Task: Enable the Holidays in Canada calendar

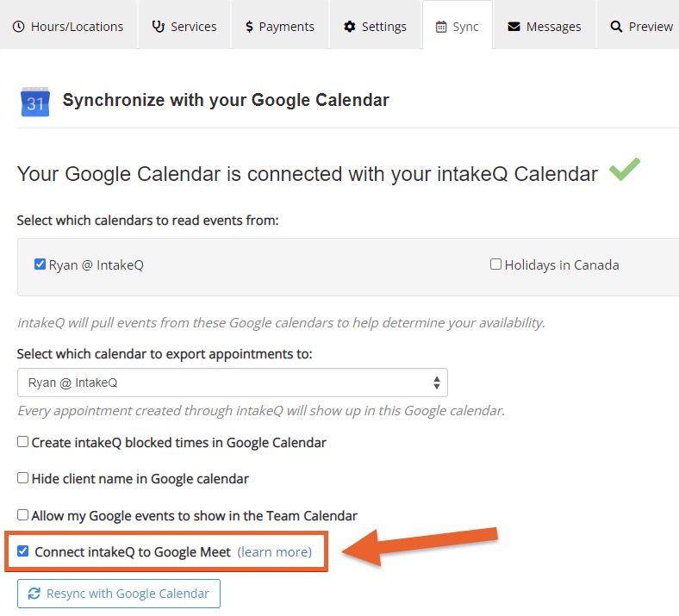Action: pyautogui.click(x=495, y=264)
